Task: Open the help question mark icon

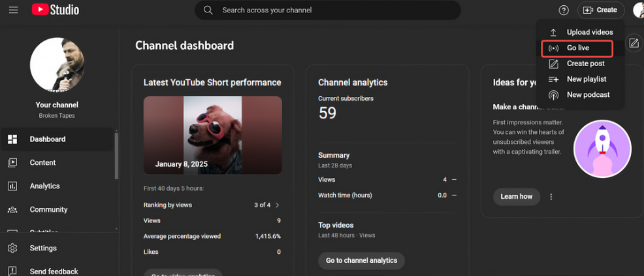Action: pyautogui.click(x=564, y=10)
